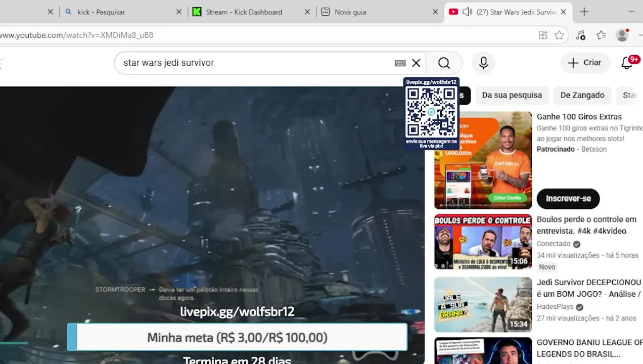Open the "Ganhe 100 Giros Extras" ad title
The width and height of the screenshot is (643, 364).
pos(579,117)
